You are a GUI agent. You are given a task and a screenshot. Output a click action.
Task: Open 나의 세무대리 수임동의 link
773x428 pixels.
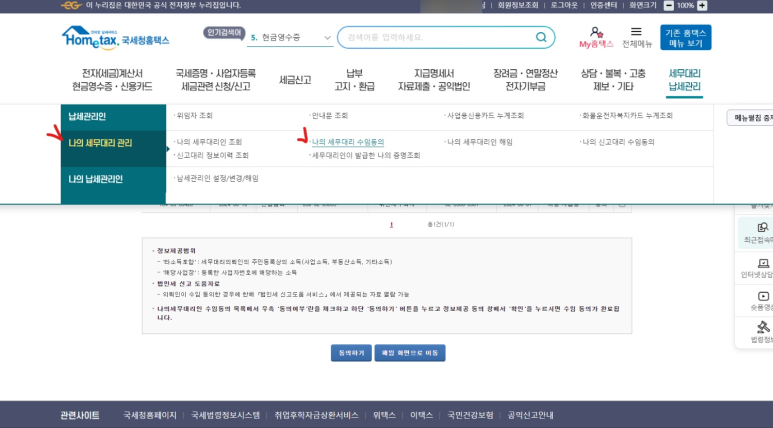pyautogui.click(x=348, y=142)
